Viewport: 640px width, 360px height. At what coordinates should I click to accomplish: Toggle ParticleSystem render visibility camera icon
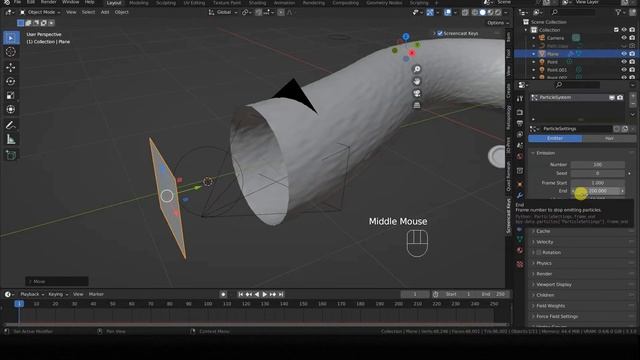click(x=620, y=98)
